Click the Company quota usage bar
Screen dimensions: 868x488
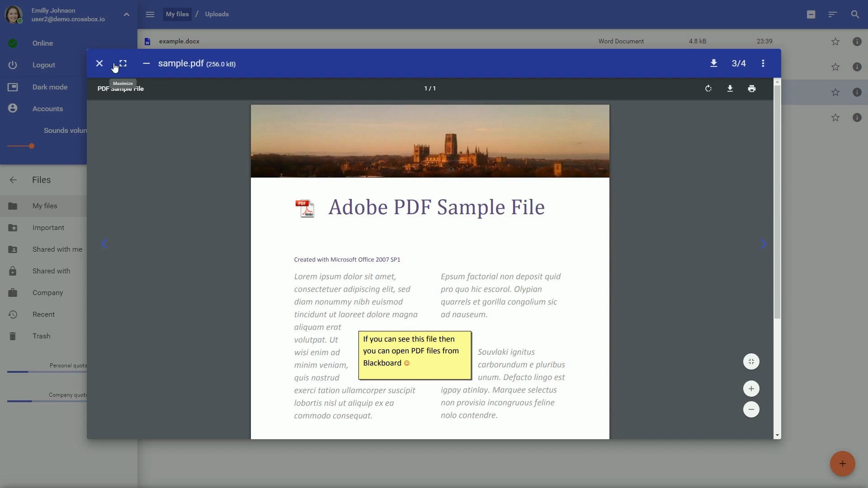click(47, 401)
